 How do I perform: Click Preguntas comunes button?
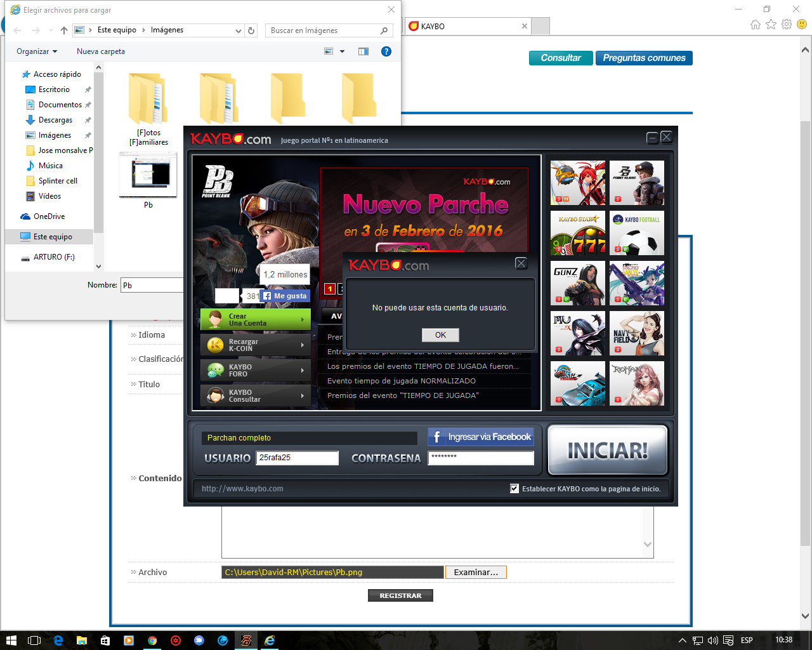pos(644,58)
